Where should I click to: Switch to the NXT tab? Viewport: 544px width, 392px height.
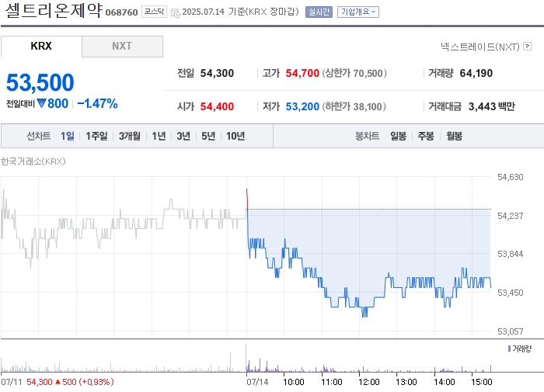(122, 46)
